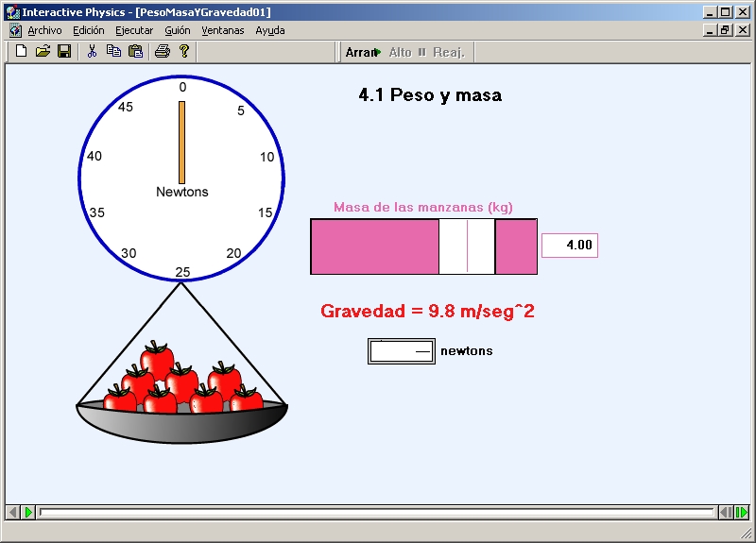Viewport: 756px width, 543px height.
Task: Save the simulation with the floppy disk icon
Action: click(64, 51)
